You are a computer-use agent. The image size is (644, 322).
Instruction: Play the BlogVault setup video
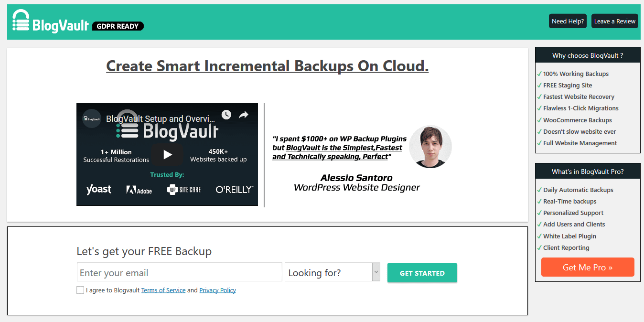(167, 154)
